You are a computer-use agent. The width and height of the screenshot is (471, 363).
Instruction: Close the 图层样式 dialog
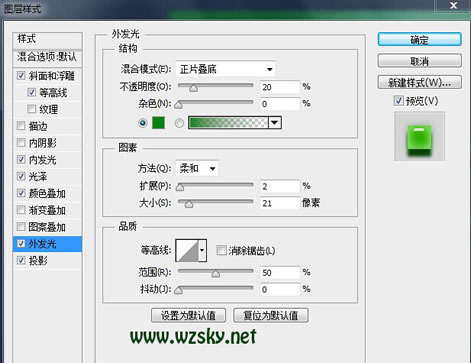pyautogui.click(x=453, y=5)
